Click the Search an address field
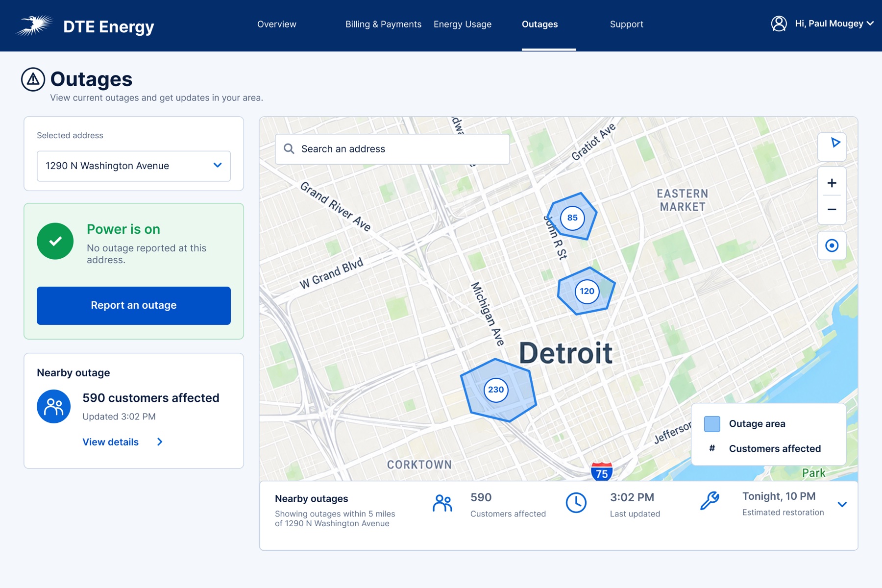882x588 pixels. click(x=392, y=149)
